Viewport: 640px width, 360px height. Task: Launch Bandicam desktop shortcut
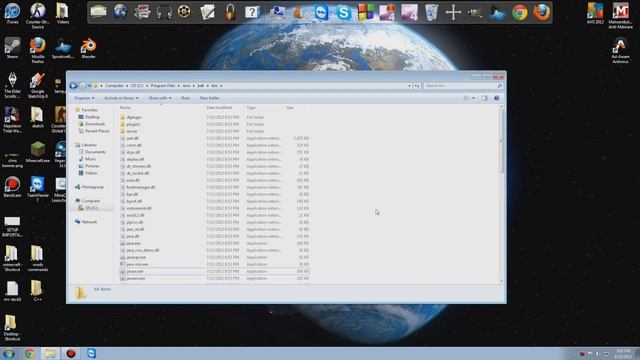pos(12,187)
